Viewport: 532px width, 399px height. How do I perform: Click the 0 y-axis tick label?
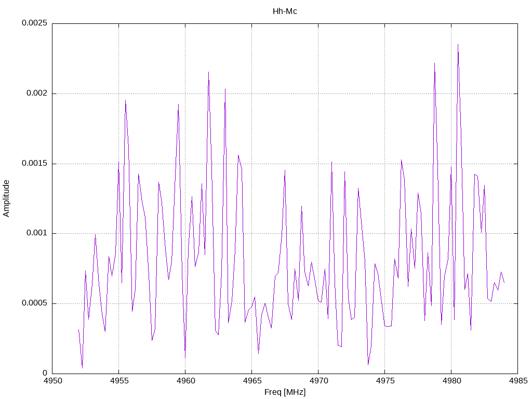point(45,373)
